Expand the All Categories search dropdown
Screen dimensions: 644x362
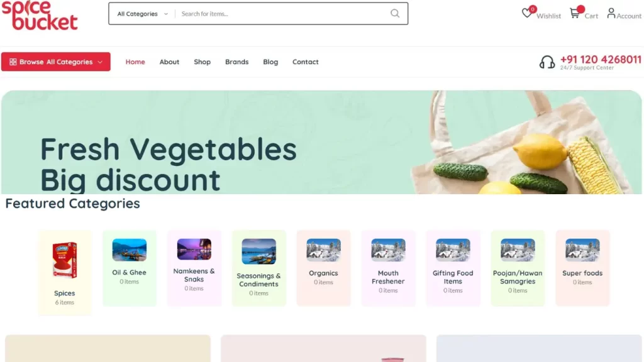pyautogui.click(x=142, y=14)
